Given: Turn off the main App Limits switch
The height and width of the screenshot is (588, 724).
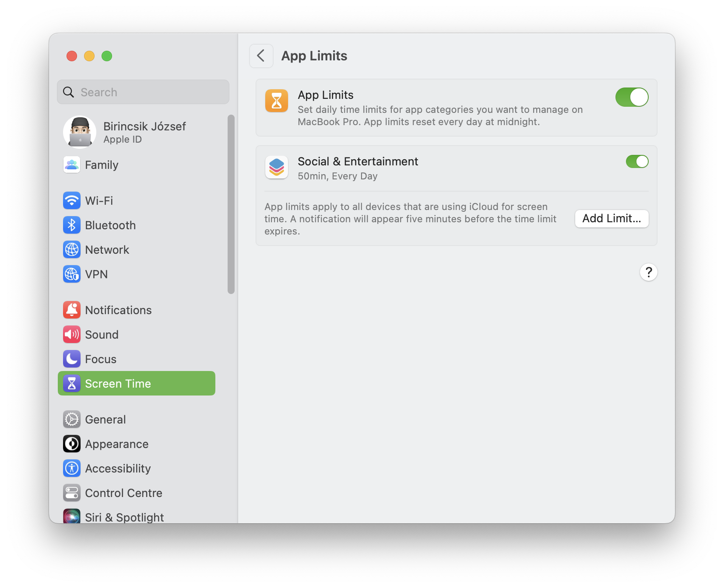Looking at the screenshot, I should (632, 97).
